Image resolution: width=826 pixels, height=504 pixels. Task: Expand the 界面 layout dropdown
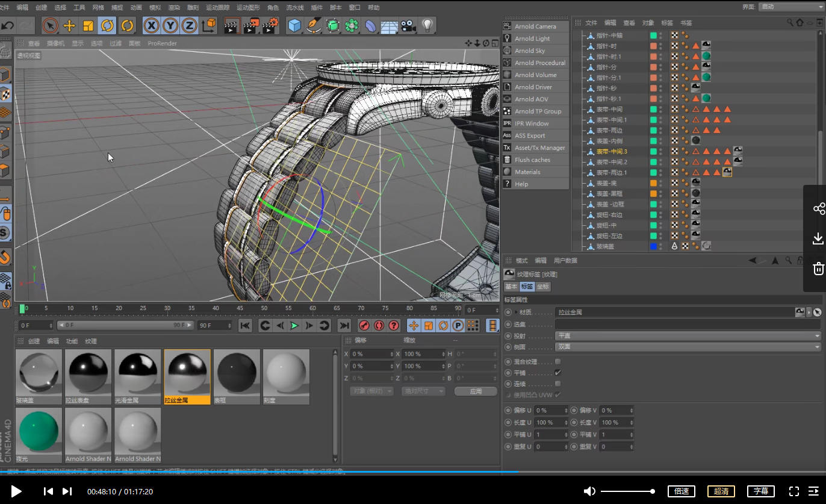point(789,7)
